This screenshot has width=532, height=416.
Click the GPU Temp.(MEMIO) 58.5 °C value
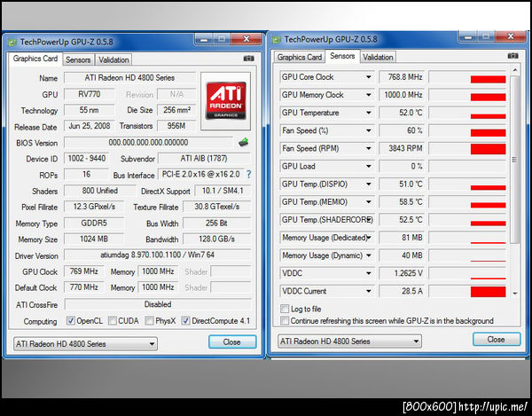click(x=402, y=202)
